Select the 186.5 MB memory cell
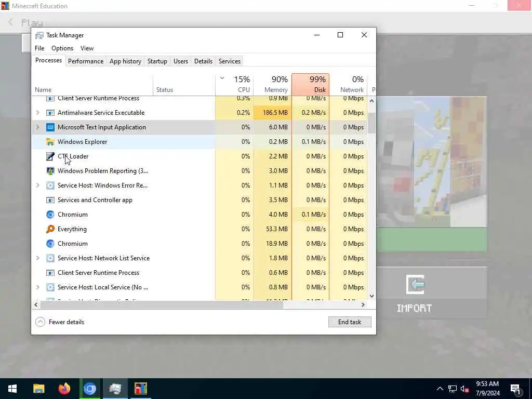Image resolution: width=532 pixels, height=399 pixels. point(272,113)
